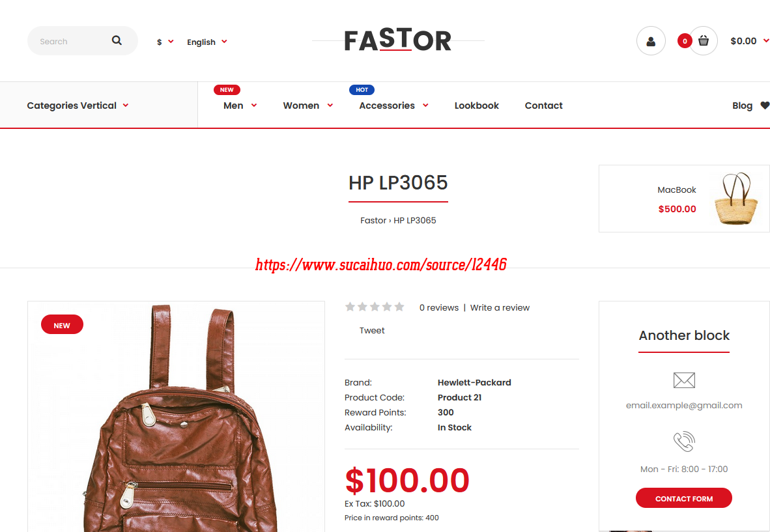Go to the Lookbook page
This screenshot has width=770, height=532.
click(476, 105)
